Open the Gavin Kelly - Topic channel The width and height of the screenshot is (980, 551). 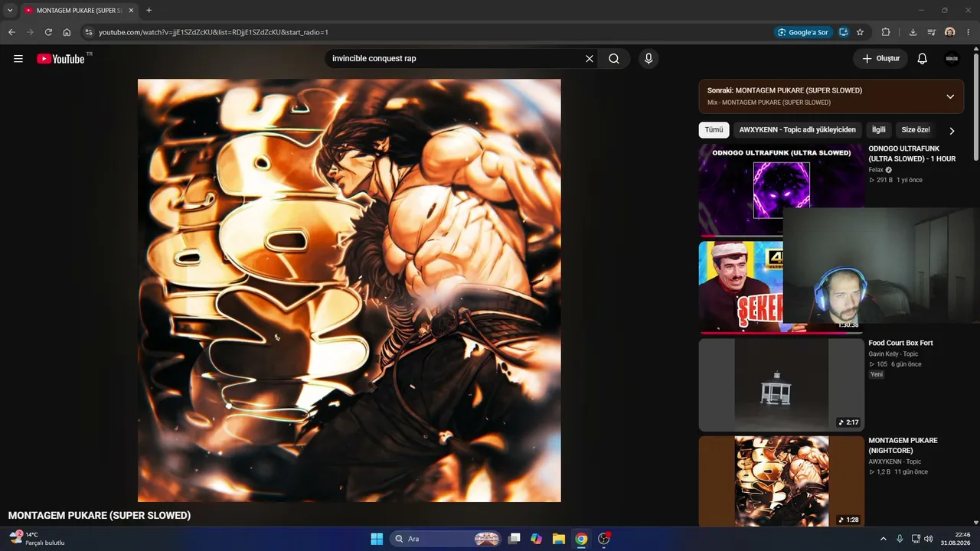pos(893,354)
